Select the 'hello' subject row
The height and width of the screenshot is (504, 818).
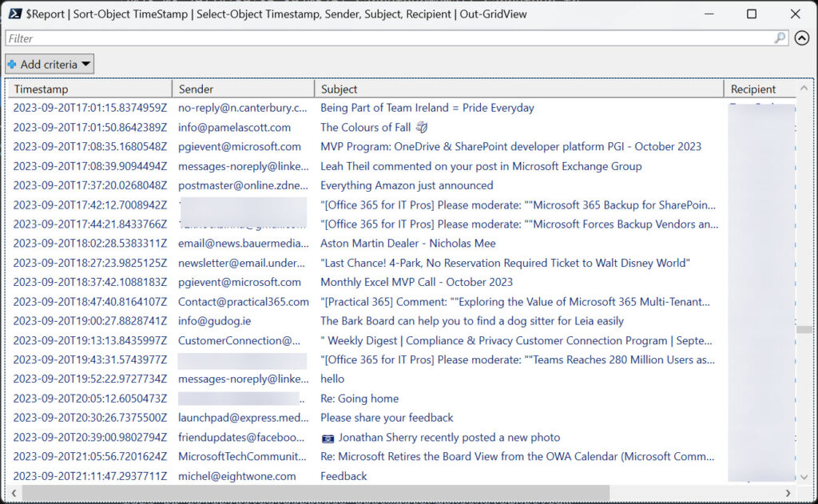402,379
